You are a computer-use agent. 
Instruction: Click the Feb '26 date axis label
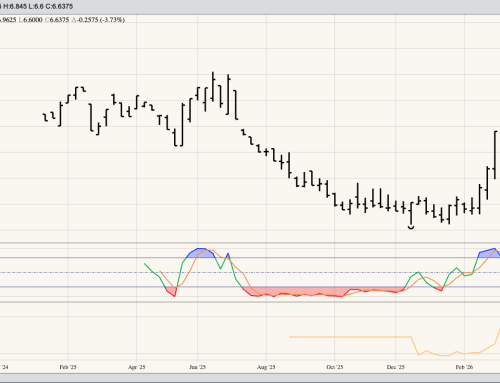point(464,367)
